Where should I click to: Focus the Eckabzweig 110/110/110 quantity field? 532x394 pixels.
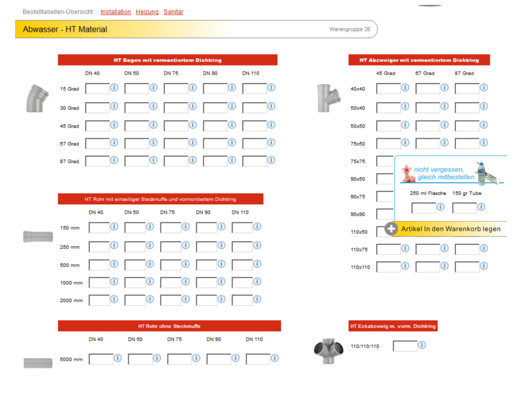tap(405, 346)
